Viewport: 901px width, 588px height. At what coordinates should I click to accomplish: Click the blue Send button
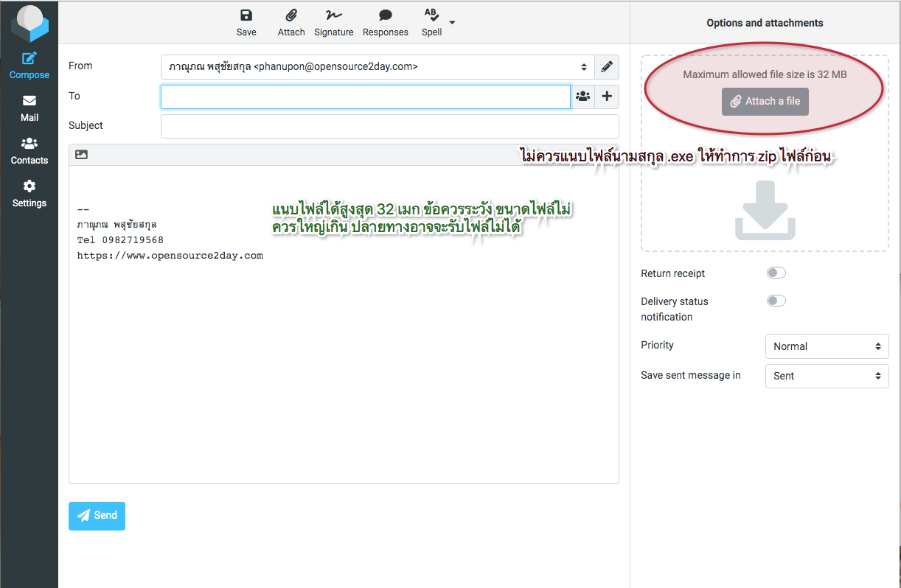tap(97, 516)
